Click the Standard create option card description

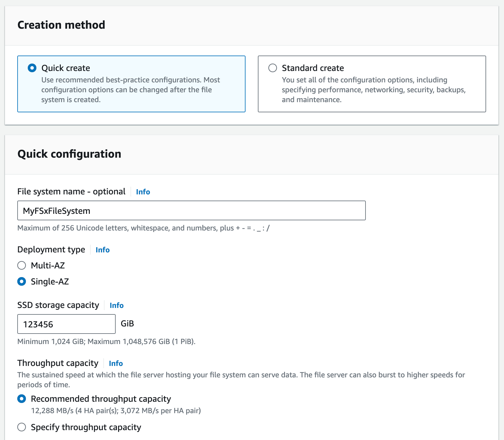coord(374,90)
